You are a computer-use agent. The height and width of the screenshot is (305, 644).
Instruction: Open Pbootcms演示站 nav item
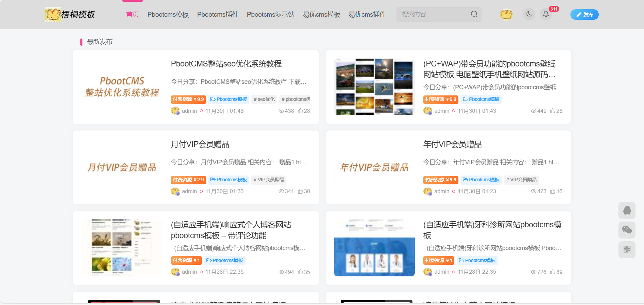point(271,14)
